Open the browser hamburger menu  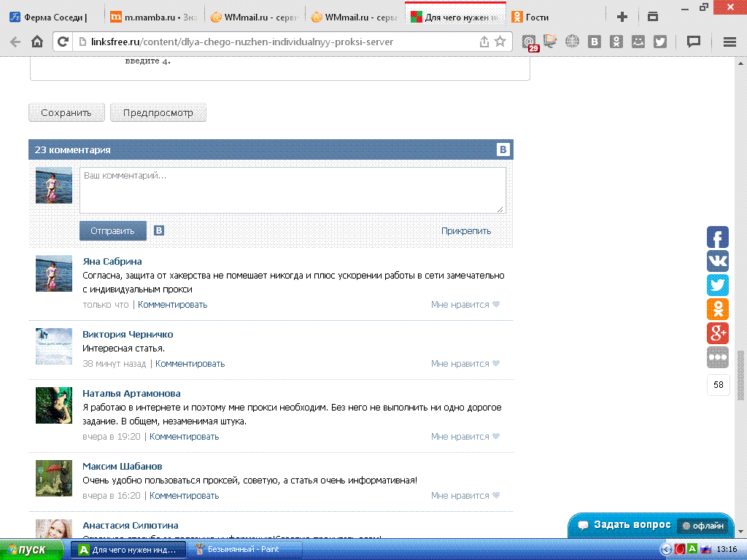pos(729,42)
